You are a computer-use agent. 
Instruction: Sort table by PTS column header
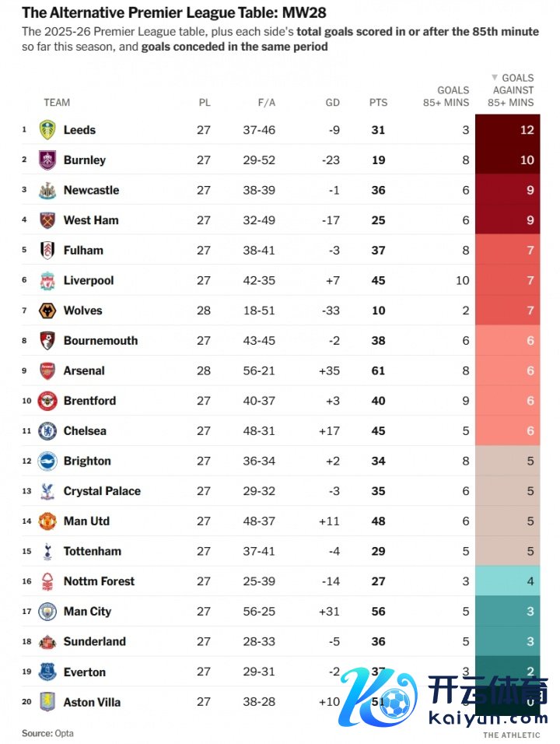coord(378,103)
